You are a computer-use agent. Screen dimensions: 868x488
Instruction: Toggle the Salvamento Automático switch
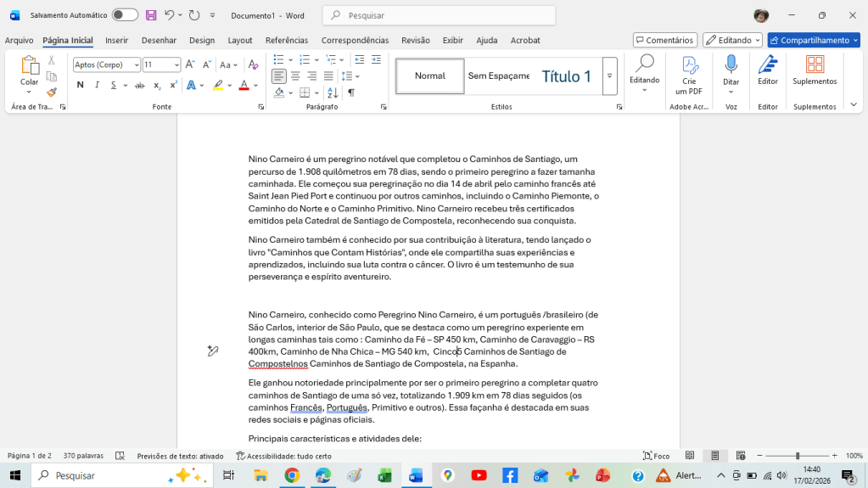(125, 15)
